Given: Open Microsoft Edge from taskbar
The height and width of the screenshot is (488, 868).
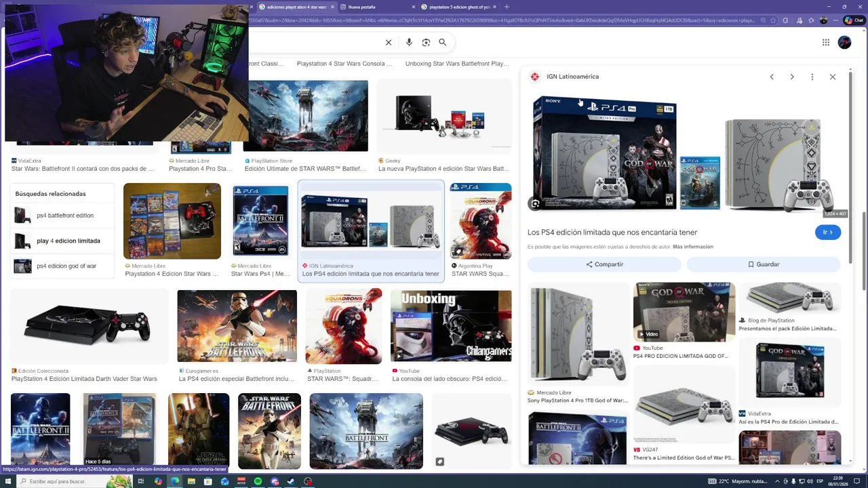Looking at the screenshot, I should [175, 481].
